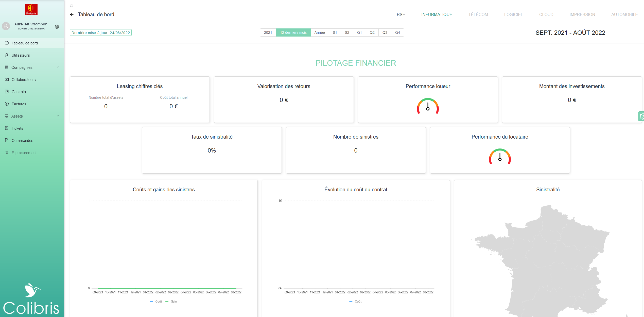Image resolution: width=644 pixels, height=317 pixels.
Task: Click the back arrow beside Tableau de bord
Action: tap(72, 14)
